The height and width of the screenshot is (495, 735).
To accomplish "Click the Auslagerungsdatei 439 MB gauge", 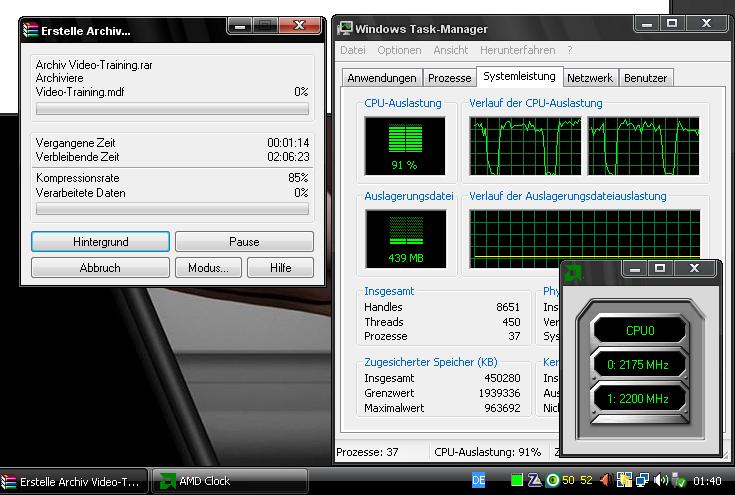I will [x=406, y=239].
